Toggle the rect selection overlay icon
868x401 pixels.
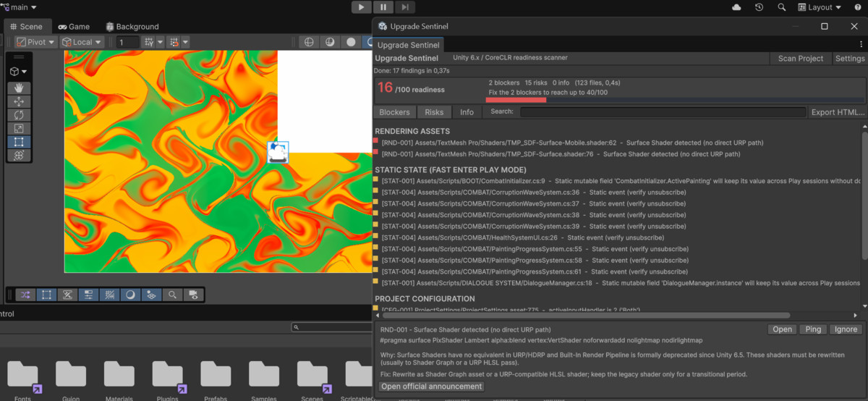click(46, 295)
